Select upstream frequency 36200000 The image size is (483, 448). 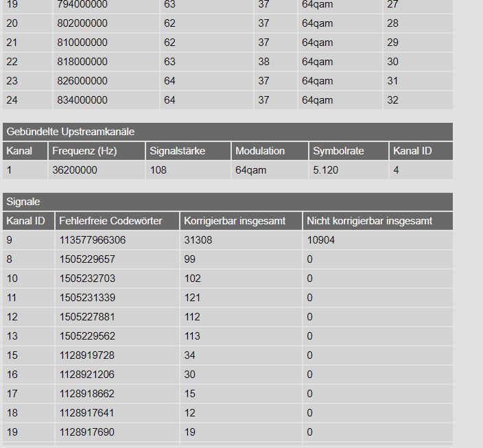pyautogui.click(x=75, y=170)
